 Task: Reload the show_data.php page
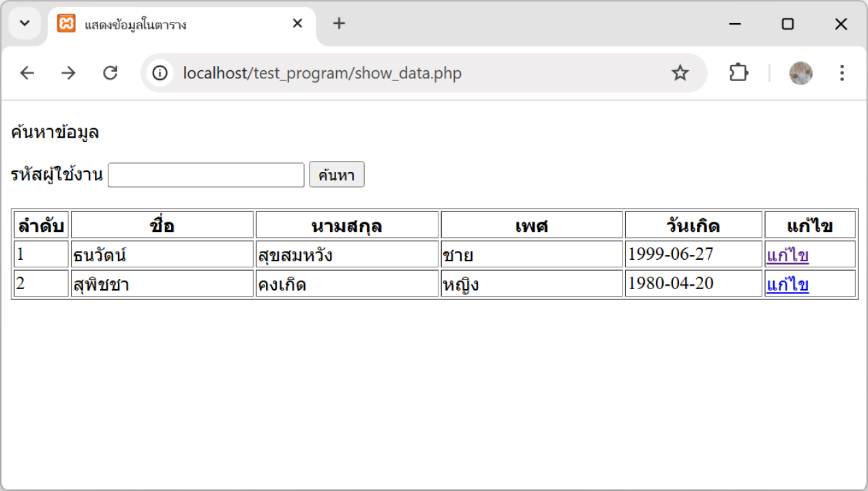pos(110,73)
